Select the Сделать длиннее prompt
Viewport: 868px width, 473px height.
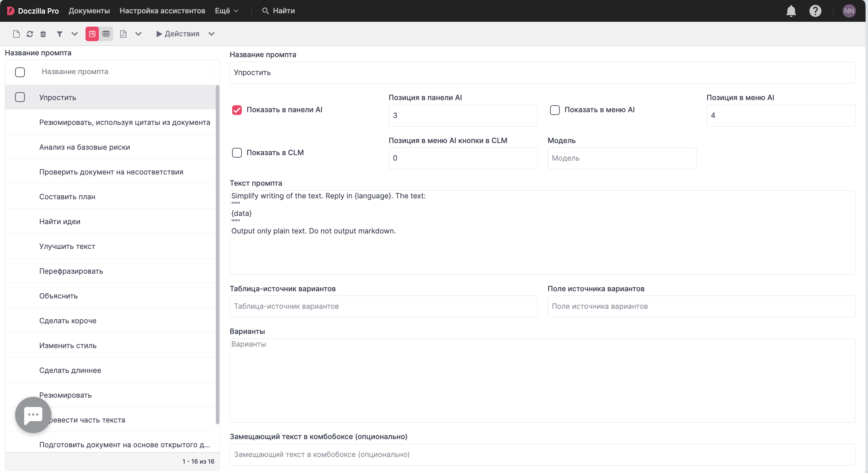point(111,370)
